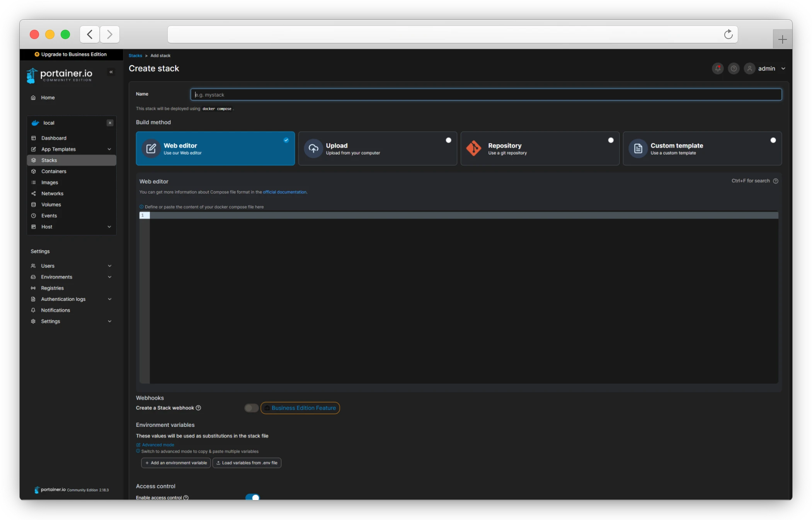Click the notifications bell icon in header
The height and width of the screenshot is (520, 812).
(x=718, y=68)
